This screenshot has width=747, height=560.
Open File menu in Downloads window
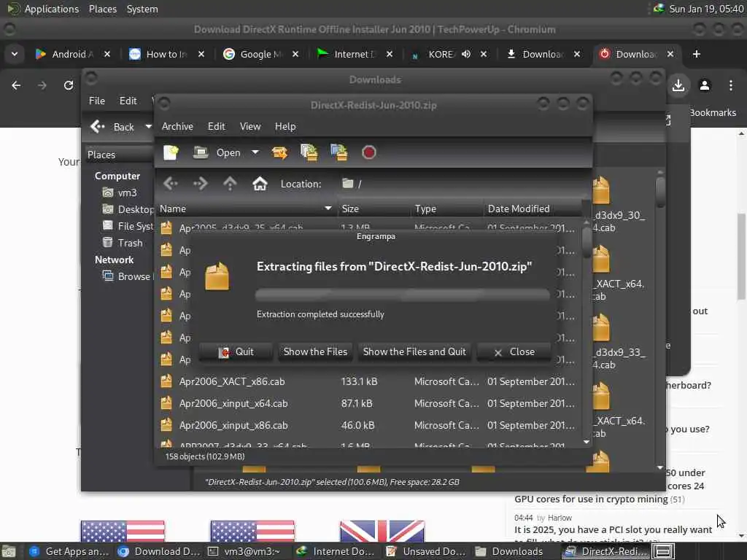point(97,101)
